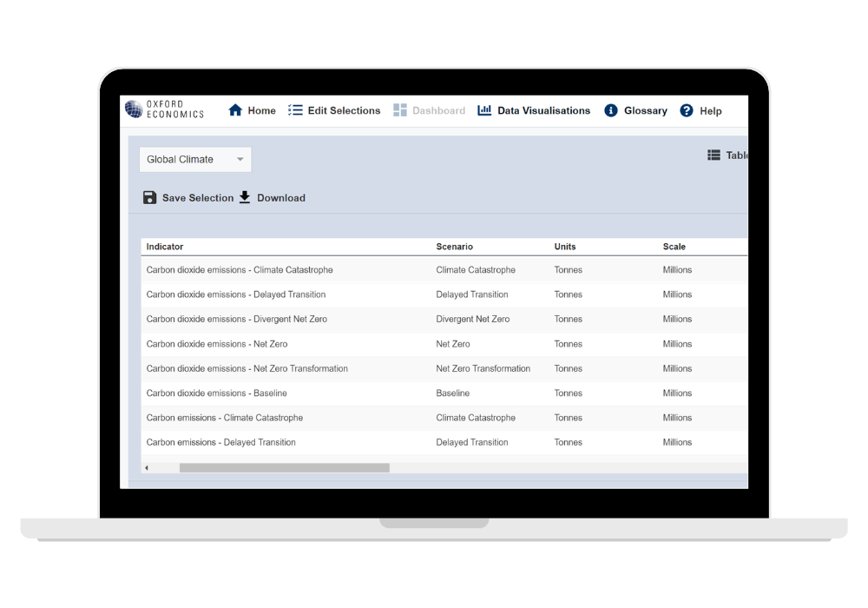This screenshot has width=868, height=608.
Task: Click the Oxford Economics globe logo
Action: [x=134, y=109]
